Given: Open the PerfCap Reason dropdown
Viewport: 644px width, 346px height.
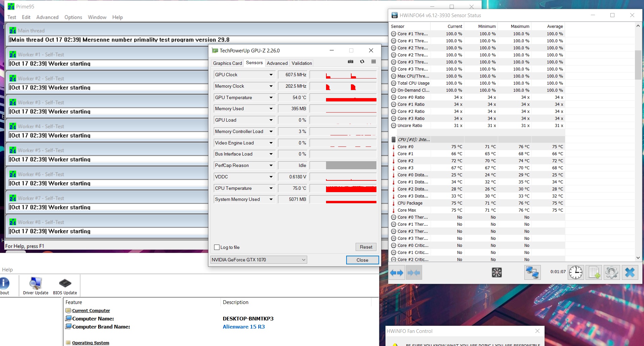Looking at the screenshot, I should click(271, 165).
